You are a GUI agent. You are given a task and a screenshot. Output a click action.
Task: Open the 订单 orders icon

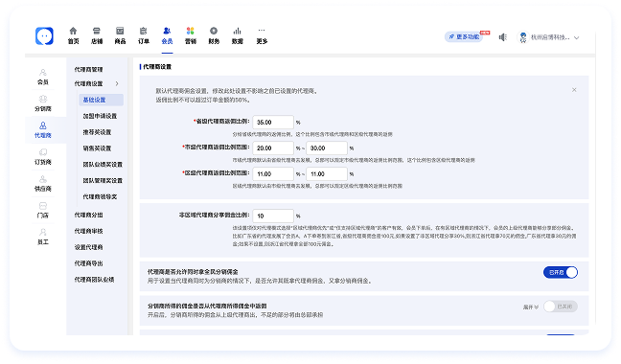(x=144, y=31)
